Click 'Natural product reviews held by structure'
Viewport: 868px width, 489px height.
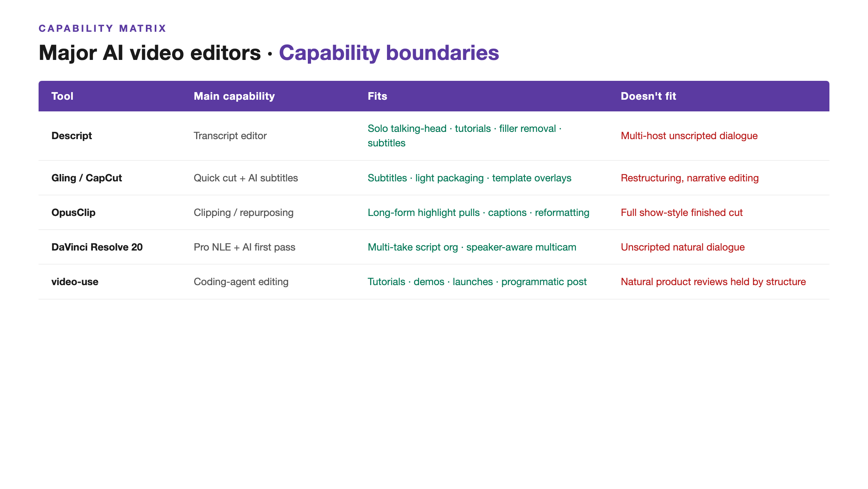click(x=713, y=282)
